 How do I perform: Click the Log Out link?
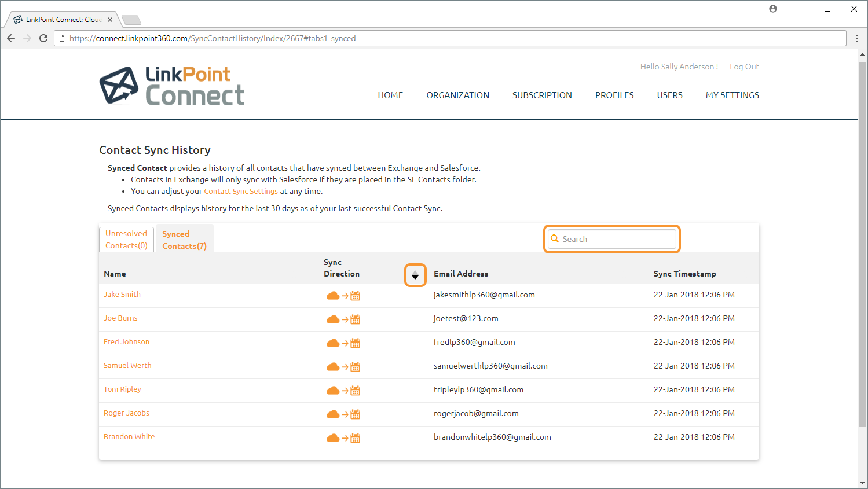pos(744,67)
